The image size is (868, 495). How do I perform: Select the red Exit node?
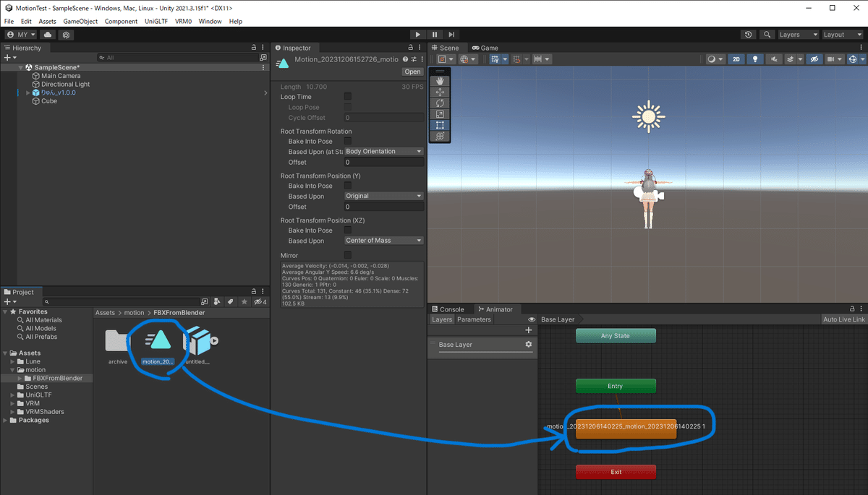pyautogui.click(x=616, y=472)
